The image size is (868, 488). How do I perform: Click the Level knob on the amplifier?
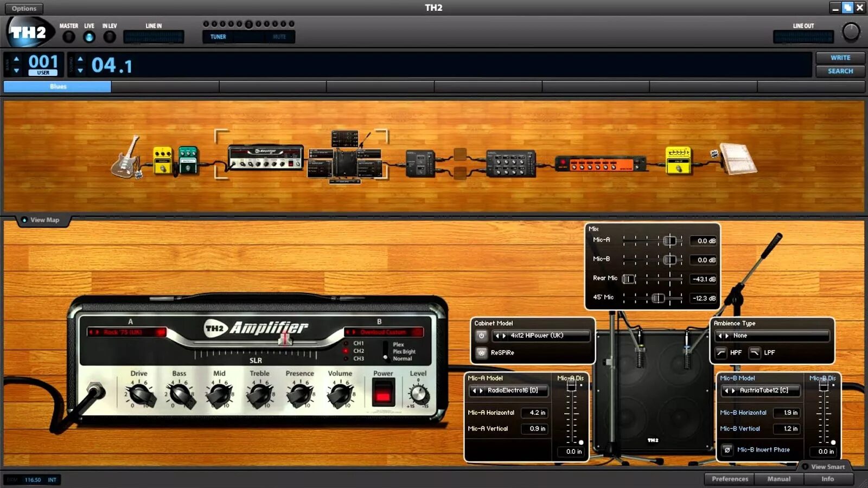[x=418, y=394]
